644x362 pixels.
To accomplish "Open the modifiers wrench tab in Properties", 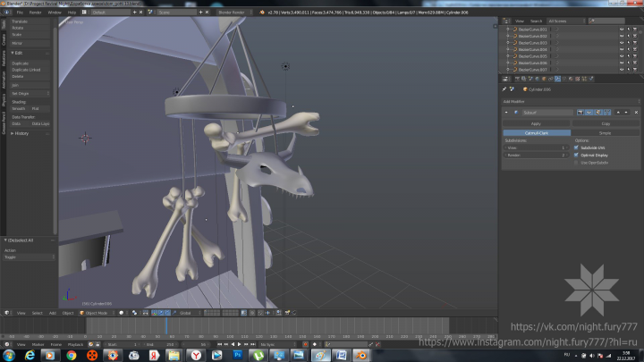I will [557, 79].
